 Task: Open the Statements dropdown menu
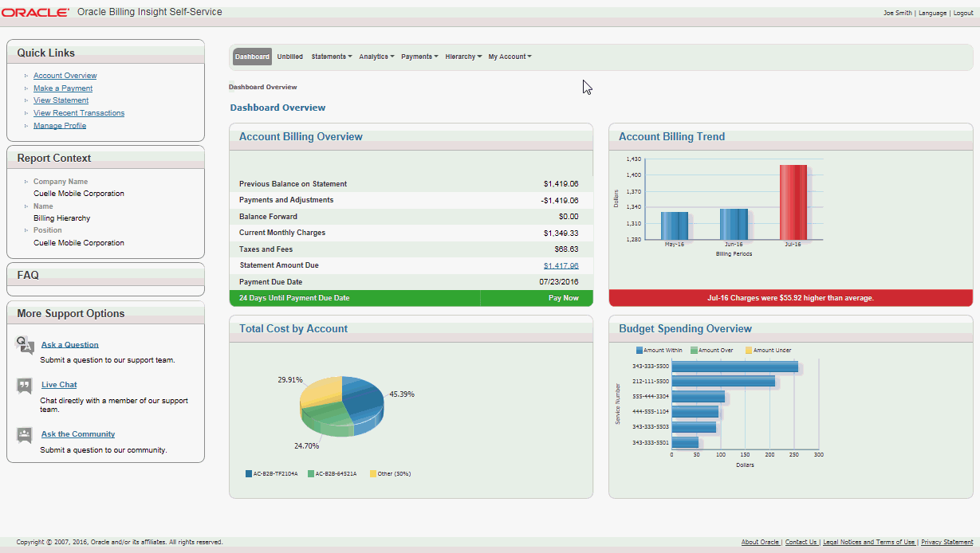pyautogui.click(x=331, y=57)
